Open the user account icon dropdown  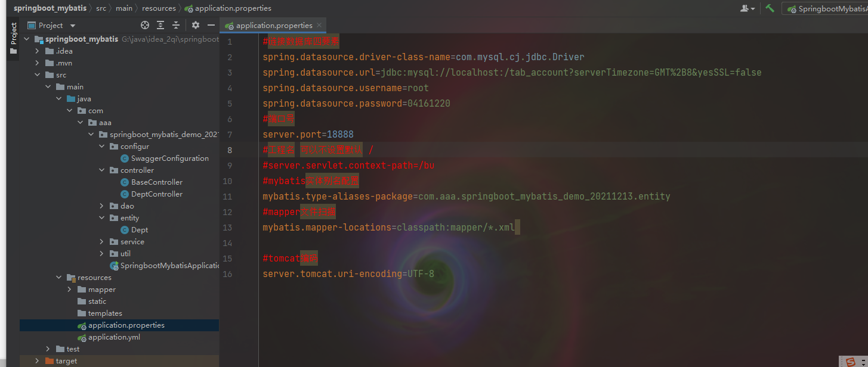click(x=747, y=8)
